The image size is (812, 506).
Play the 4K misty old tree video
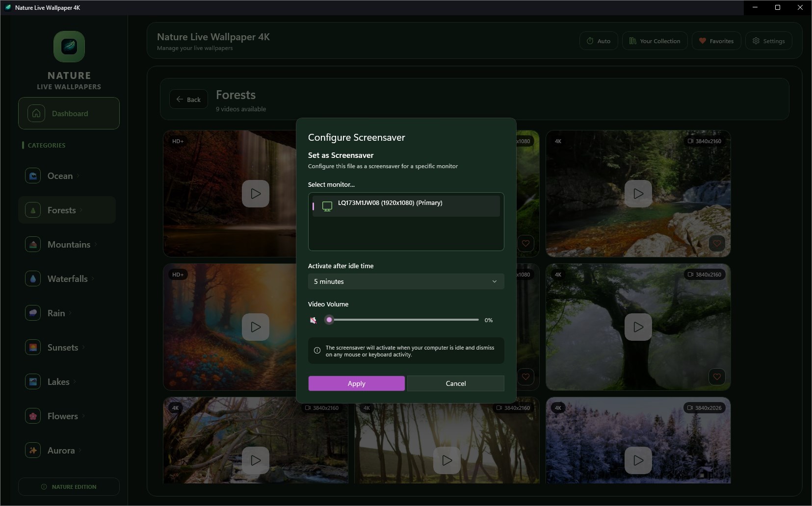coord(638,327)
